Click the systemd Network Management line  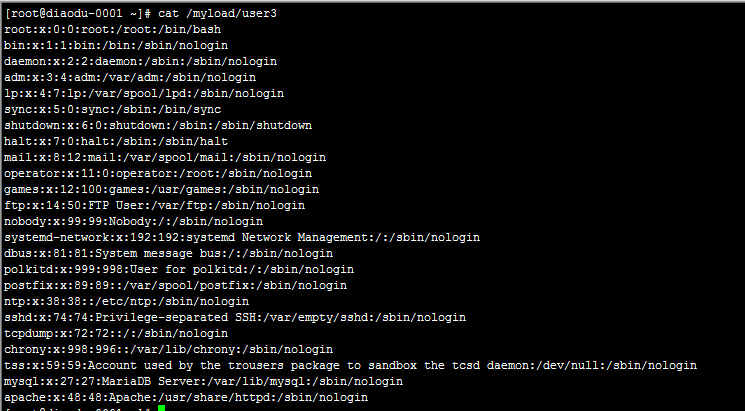click(x=242, y=237)
